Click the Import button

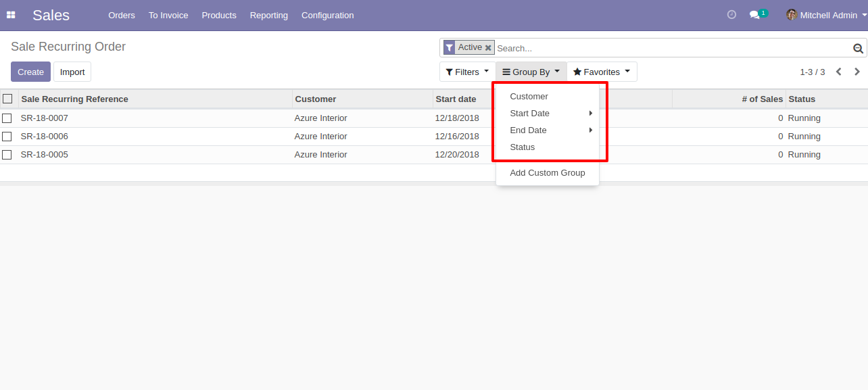(72, 72)
